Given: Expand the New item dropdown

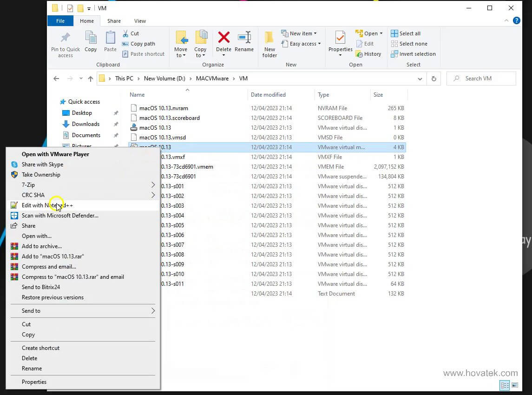Looking at the screenshot, I should [300, 33].
